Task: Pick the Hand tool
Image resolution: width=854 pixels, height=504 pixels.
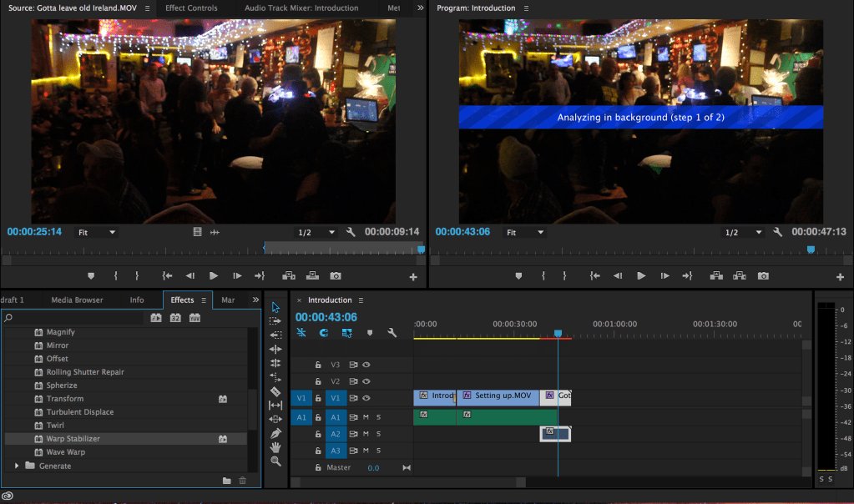Action: [275, 447]
